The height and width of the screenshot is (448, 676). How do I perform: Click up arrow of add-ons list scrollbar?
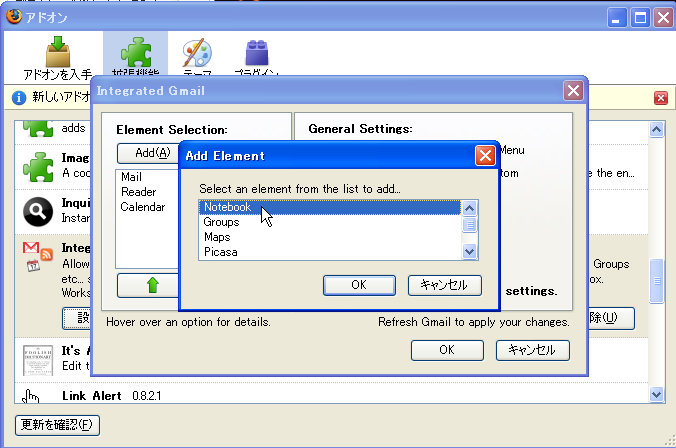tap(656, 129)
